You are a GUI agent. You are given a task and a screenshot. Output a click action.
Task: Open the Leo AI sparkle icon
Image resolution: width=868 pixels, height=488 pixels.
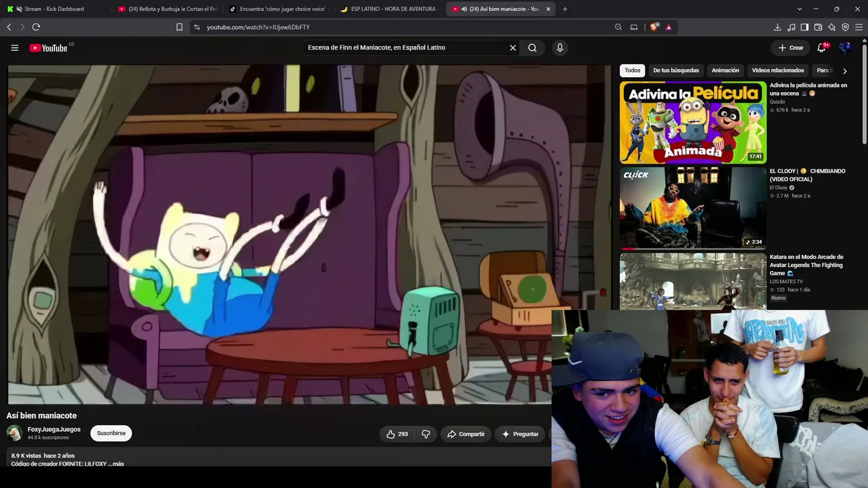click(x=831, y=27)
